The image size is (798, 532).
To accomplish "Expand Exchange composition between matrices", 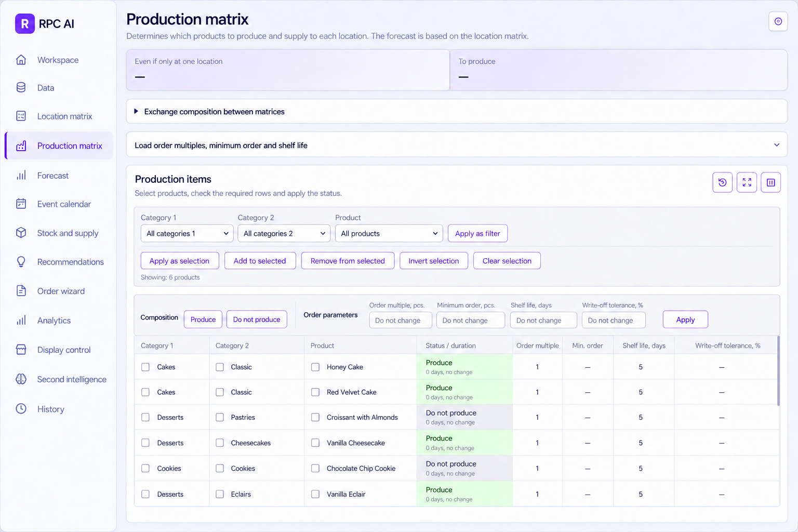I will point(457,111).
